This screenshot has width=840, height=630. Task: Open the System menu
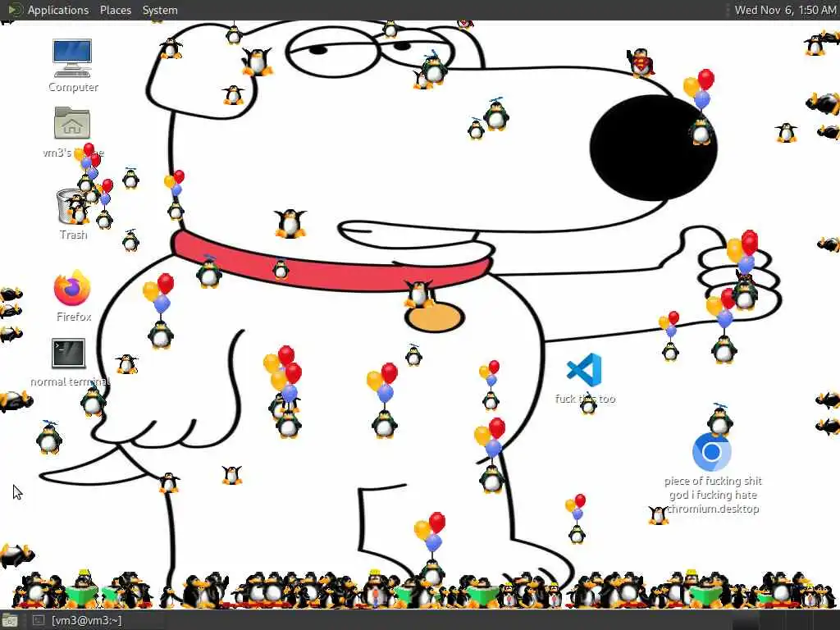pyautogui.click(x=160, y=10)
